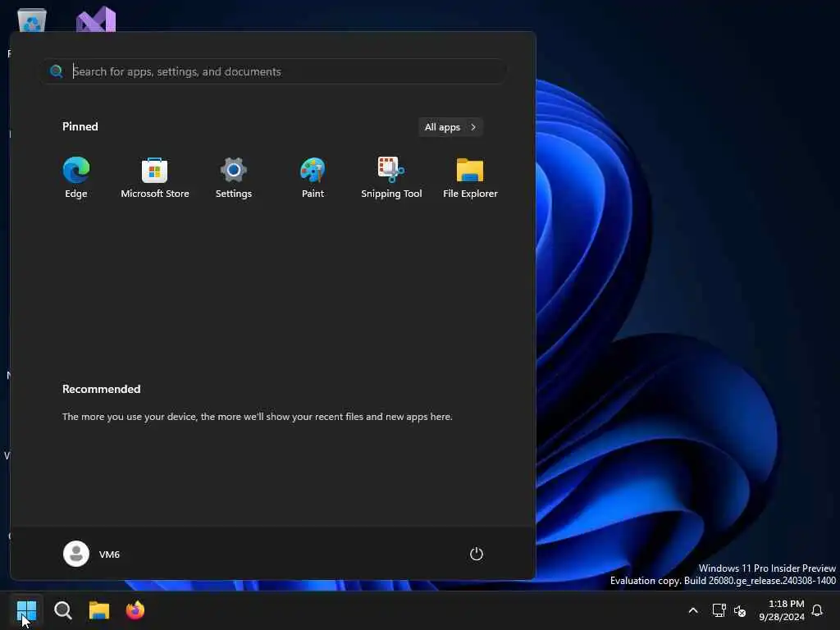Select the Recycle Bin desktop icon

32,21
